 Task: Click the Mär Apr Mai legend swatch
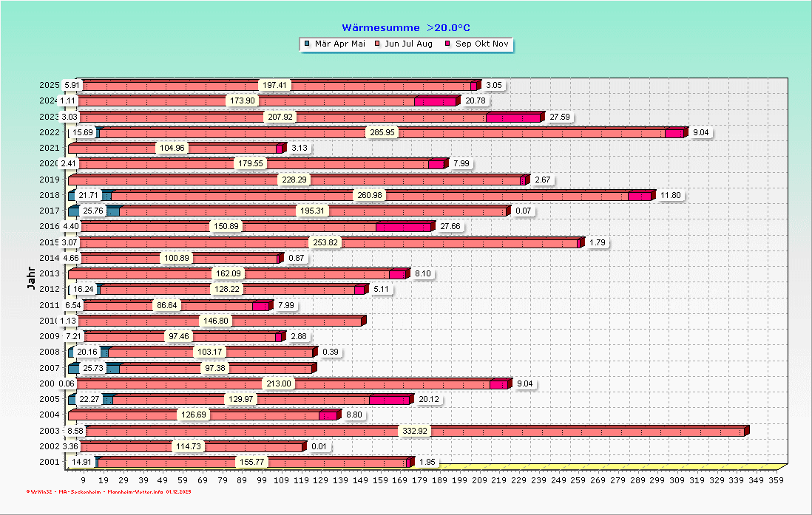[x=307, y=44]
